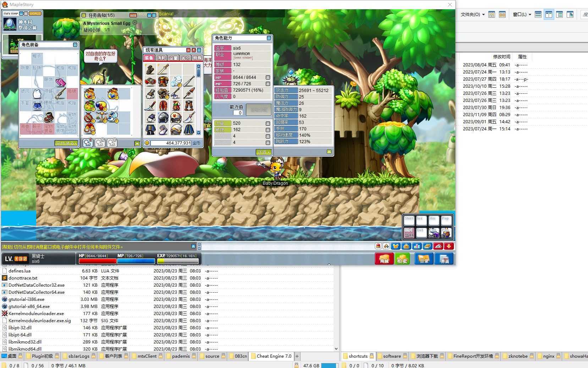
Task: Open the 界面 interface button
Action: 445,259
